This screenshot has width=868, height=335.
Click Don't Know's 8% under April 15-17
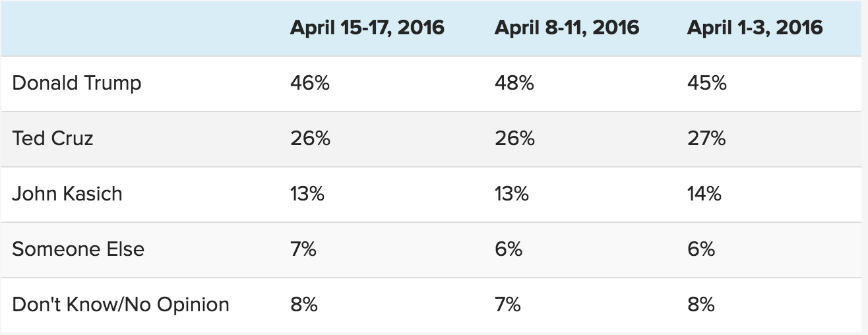303,305
